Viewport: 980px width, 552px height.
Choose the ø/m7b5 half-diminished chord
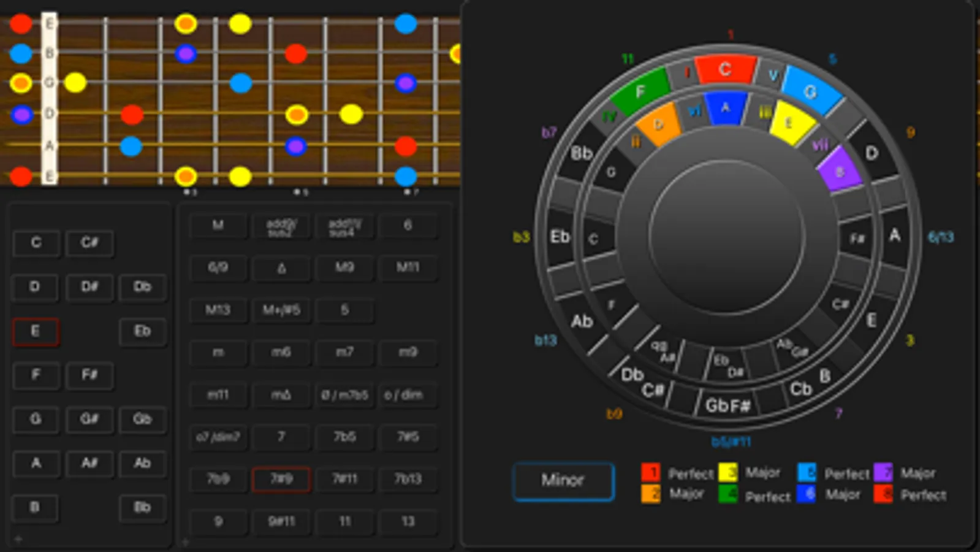coord(344,395)
